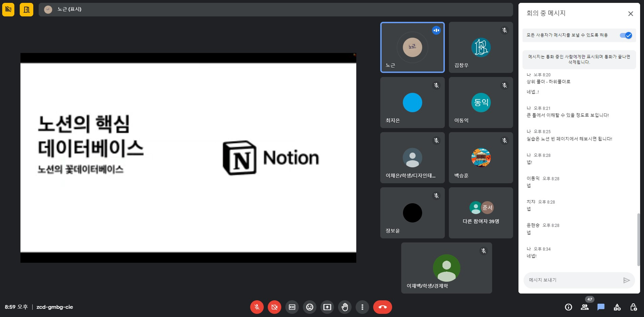644x317 pixels.
Task: Open the activities panel
Action: click(617, 307)
